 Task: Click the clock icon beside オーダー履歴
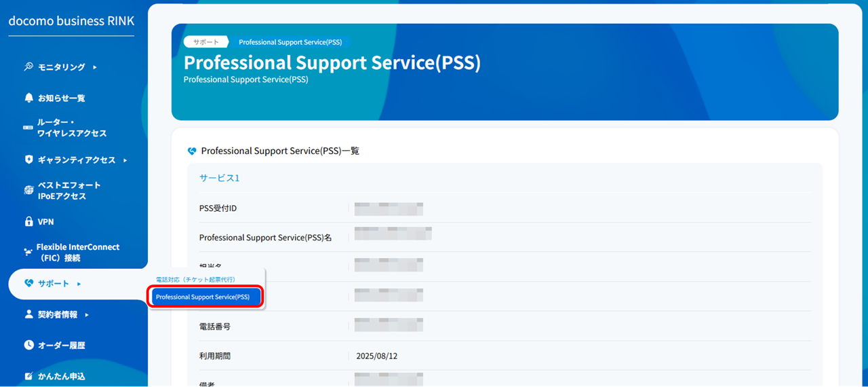(28, 345)
